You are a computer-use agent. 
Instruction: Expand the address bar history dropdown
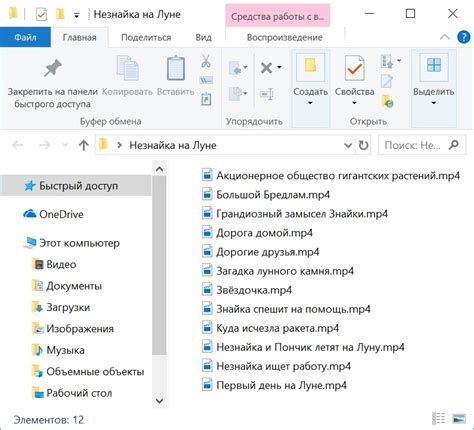click(x=348, y=145)
